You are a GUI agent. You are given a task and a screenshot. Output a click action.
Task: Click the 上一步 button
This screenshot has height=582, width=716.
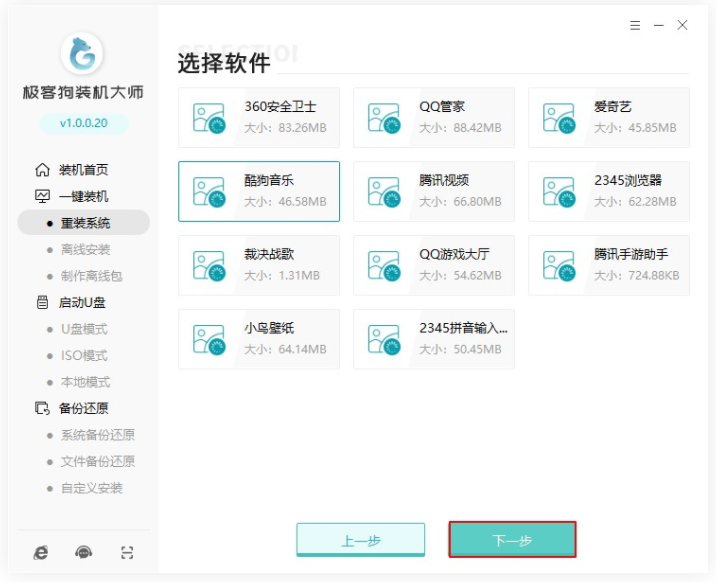tap(361, 540)
